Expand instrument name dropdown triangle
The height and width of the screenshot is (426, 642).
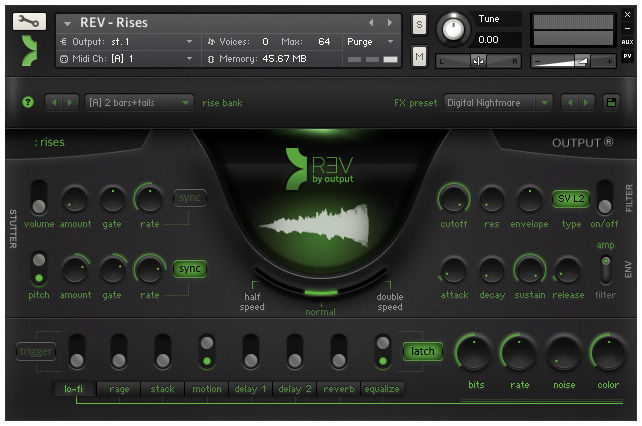(67, 24)
